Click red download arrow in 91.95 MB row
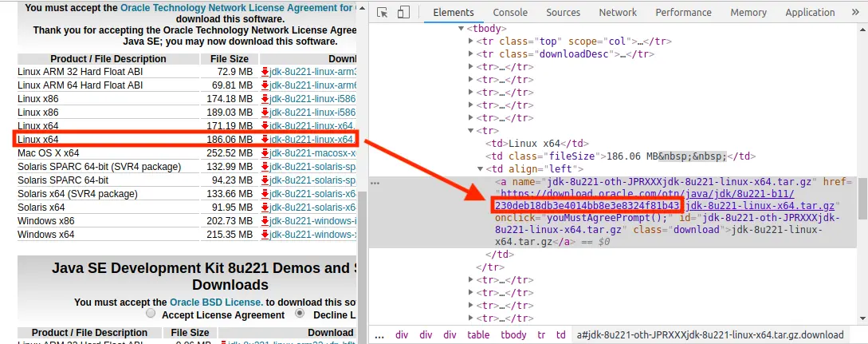 point(265,208)
